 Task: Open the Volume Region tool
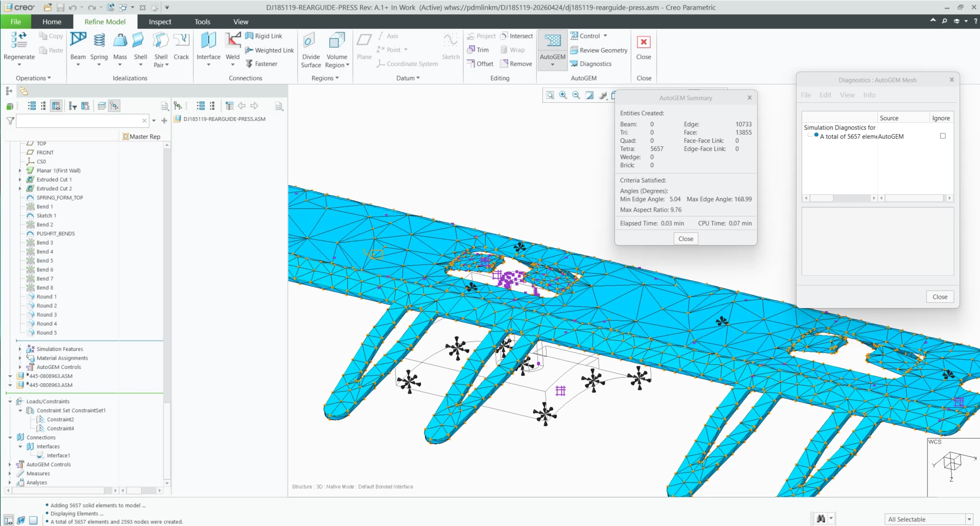click(337, 50)
